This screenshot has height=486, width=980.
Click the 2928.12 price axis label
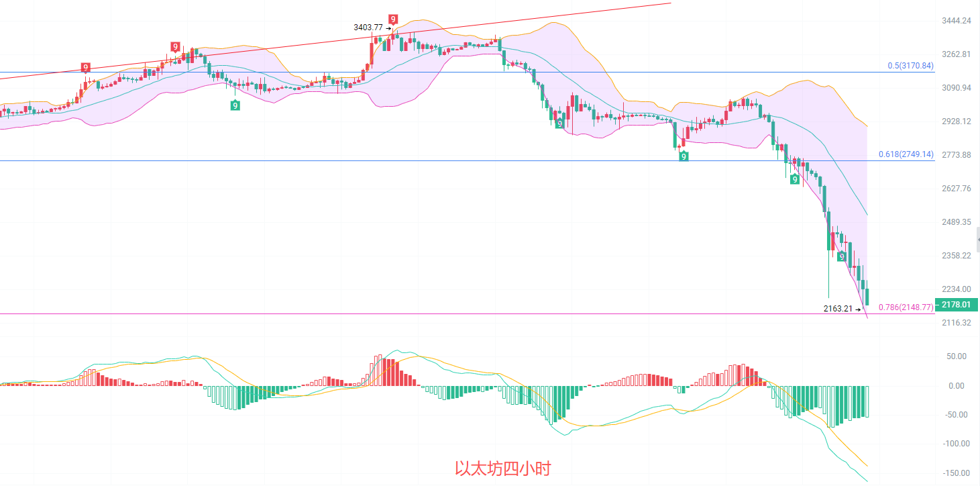coord(957,121)
